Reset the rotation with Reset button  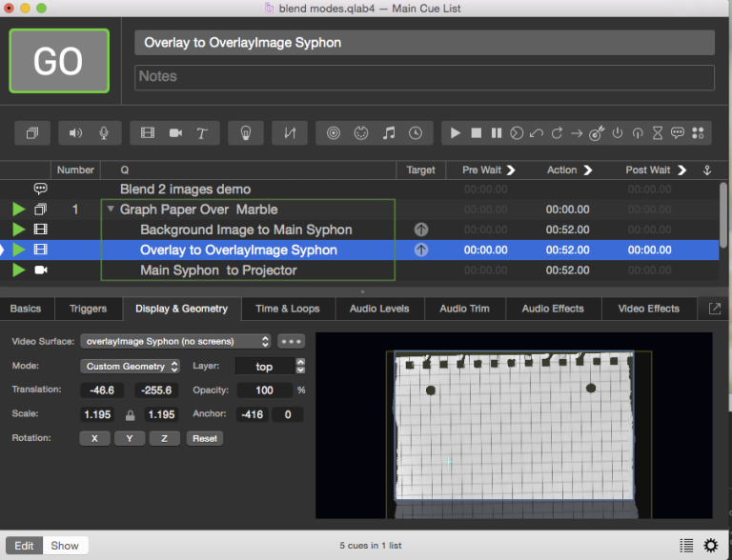(204, 438)
